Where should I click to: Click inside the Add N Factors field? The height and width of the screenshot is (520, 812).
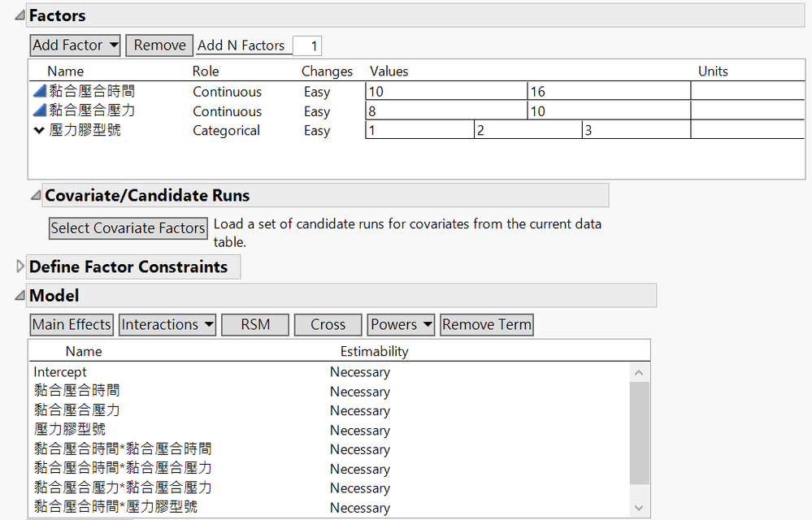[x=307, y=45]
